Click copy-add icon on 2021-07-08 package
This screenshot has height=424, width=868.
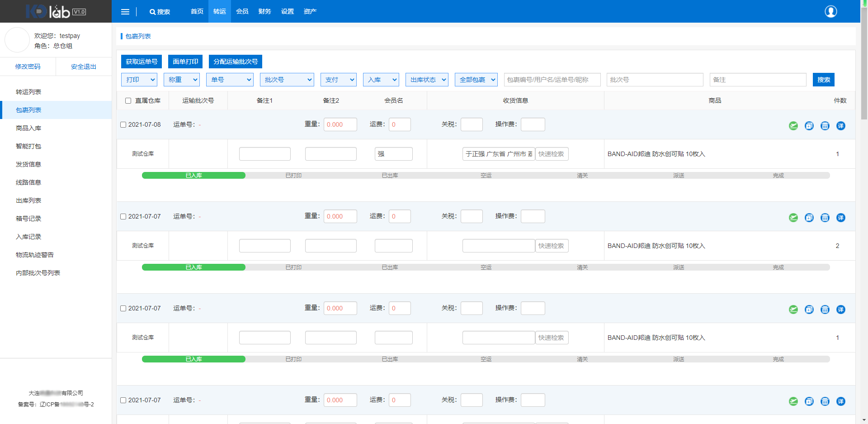(x=809, y=126)
